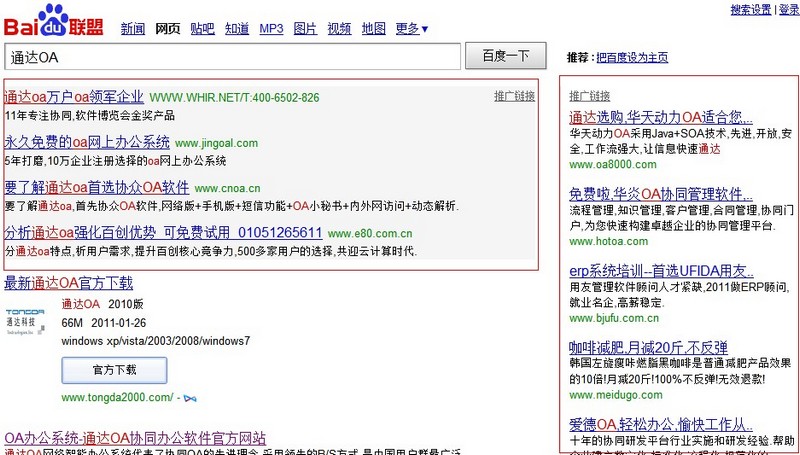Open the 地图 map tab
This screenshot has height=455, width=800.
[x=373, y=29]
